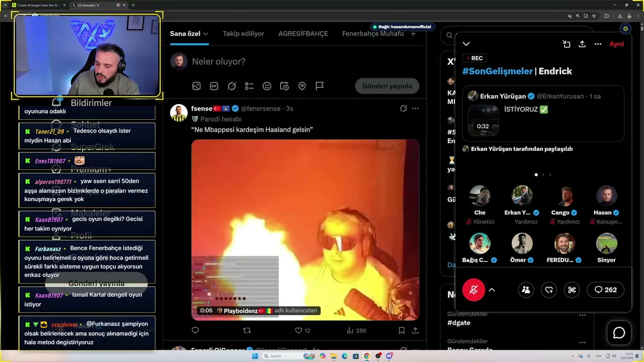This screenshot has height=362, width=644.
Task: Open the emoji picker in the composer
Action: (267, 86)
